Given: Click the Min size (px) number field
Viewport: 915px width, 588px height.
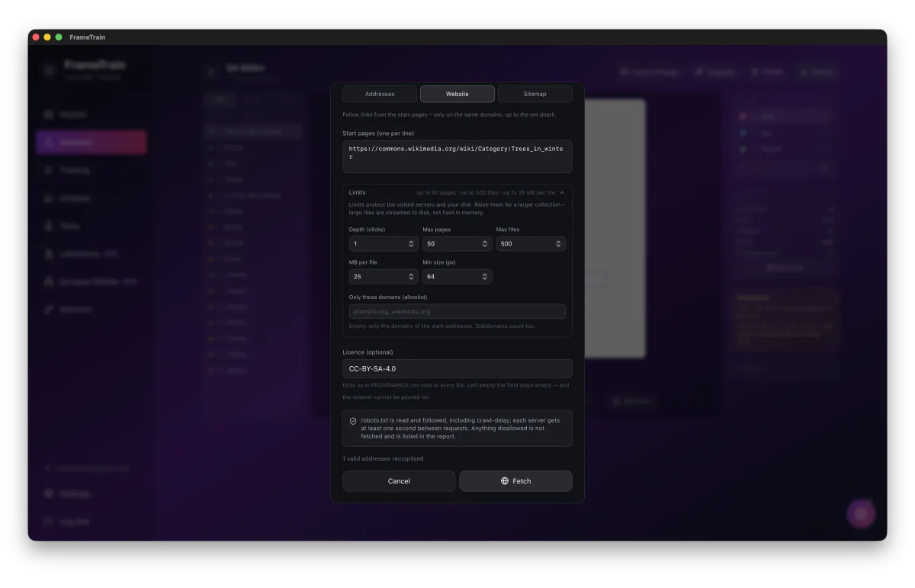Looking at the screenshot, I should click(457, 277).
